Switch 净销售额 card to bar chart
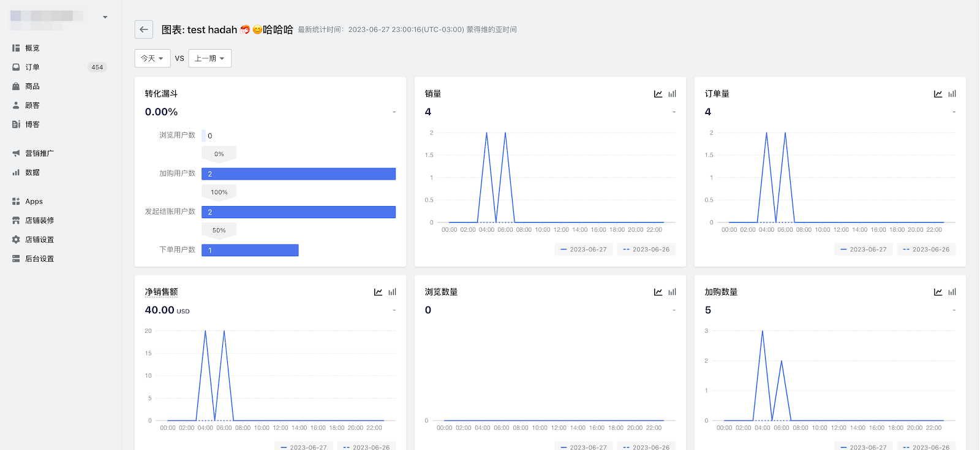 click(392, 292)
